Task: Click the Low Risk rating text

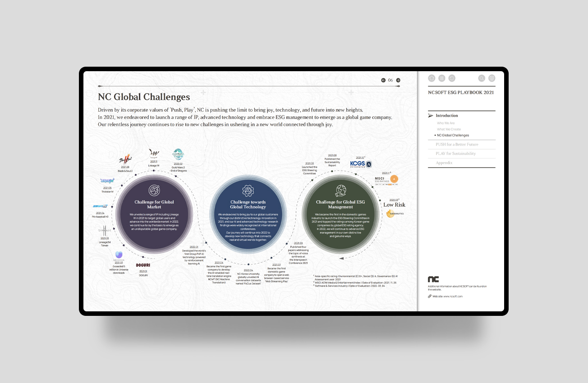Action: click(x=395, y=205)
